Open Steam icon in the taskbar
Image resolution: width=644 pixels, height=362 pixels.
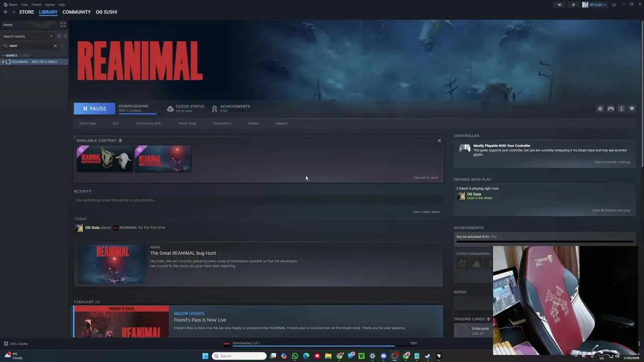pyautogui.click(x=428, y=356)
